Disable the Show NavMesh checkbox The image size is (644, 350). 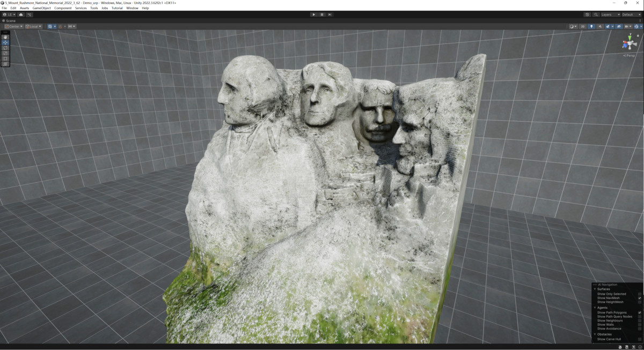640,298
